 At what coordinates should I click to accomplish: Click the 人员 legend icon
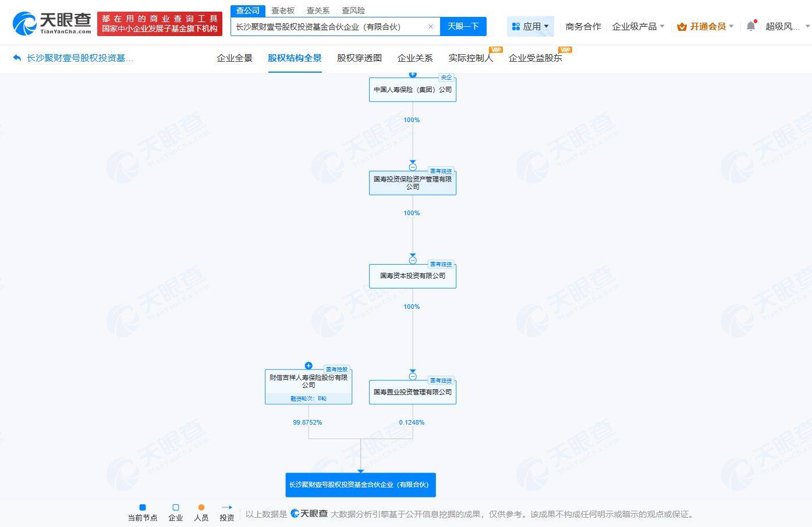coord(201,507)
